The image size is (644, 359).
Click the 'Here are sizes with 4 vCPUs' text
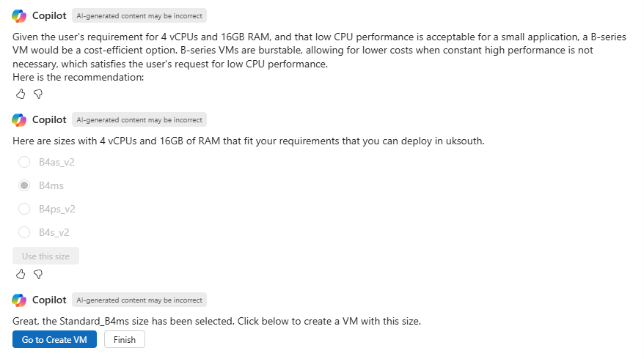pyautogui.click(x=249, y=141)
